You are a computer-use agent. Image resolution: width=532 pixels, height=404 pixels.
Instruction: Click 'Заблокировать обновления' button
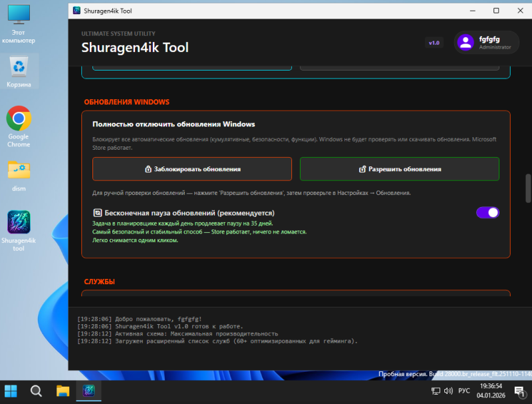[192, 169]
